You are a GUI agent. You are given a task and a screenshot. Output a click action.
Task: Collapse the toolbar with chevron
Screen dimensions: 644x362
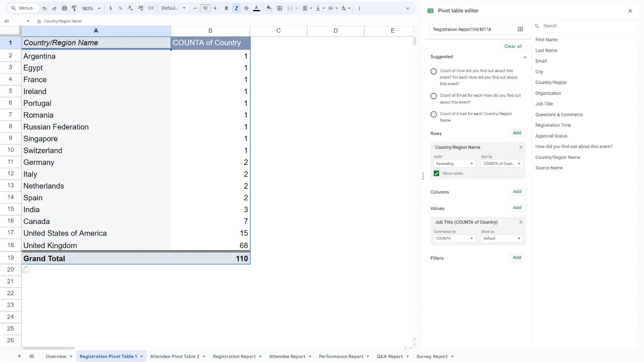(x=408, y=8)
